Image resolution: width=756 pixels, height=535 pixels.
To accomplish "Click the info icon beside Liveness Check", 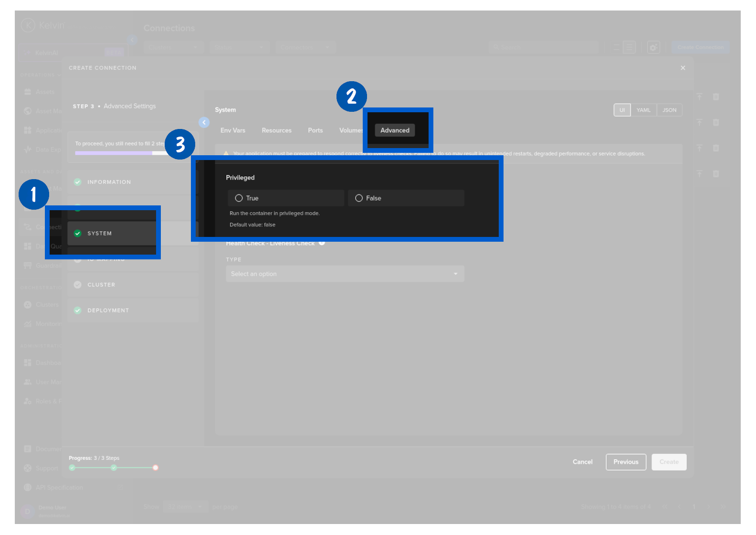I will pos(322,243).
